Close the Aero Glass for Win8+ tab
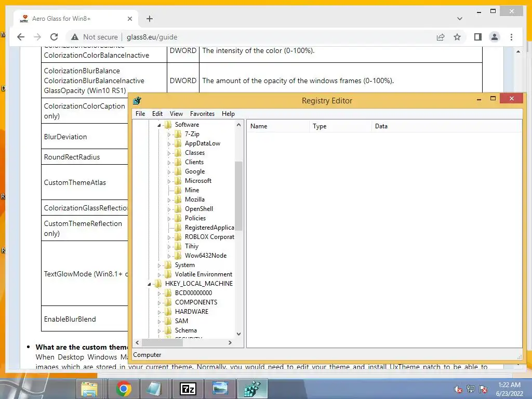This screenshot has height=399, width=532. pyautogui.click(x=129, y=19)
